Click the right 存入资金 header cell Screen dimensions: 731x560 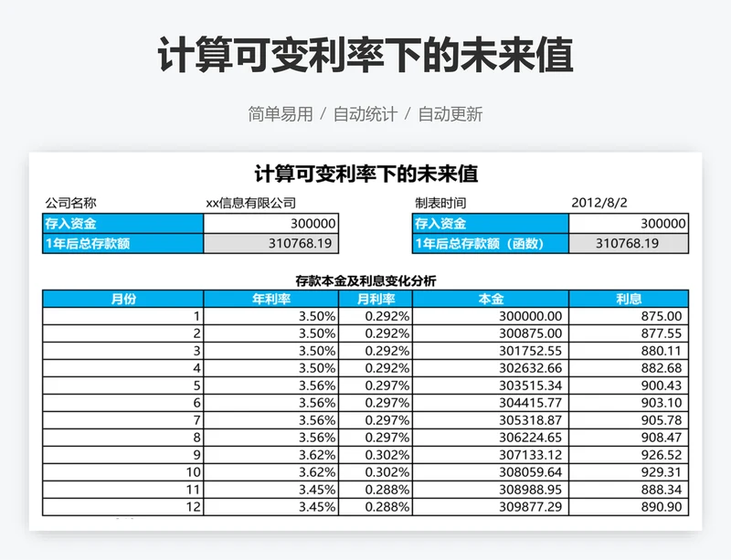click(491, 223)
